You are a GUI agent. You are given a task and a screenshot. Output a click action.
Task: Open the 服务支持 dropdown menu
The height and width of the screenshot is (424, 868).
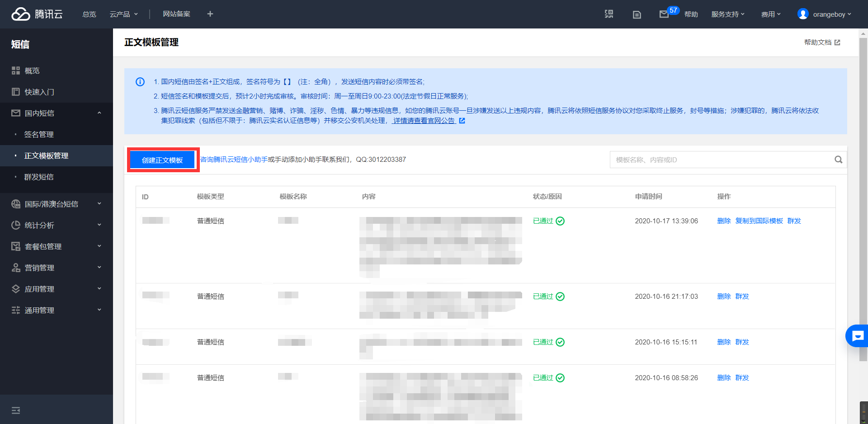click(727, 14)
